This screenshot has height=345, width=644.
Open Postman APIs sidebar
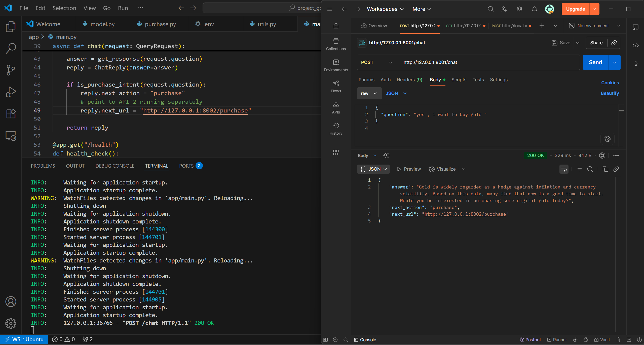pyautogui.click(x=336, y=108)
